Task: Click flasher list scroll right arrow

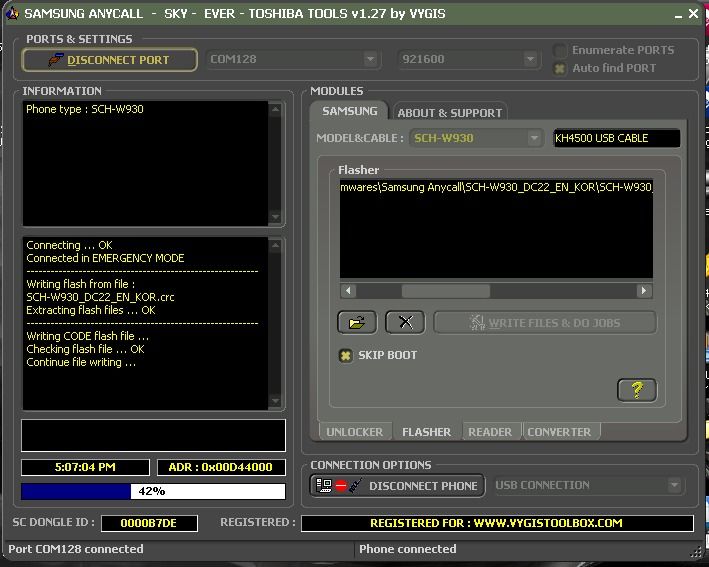Action: (644, 290)
